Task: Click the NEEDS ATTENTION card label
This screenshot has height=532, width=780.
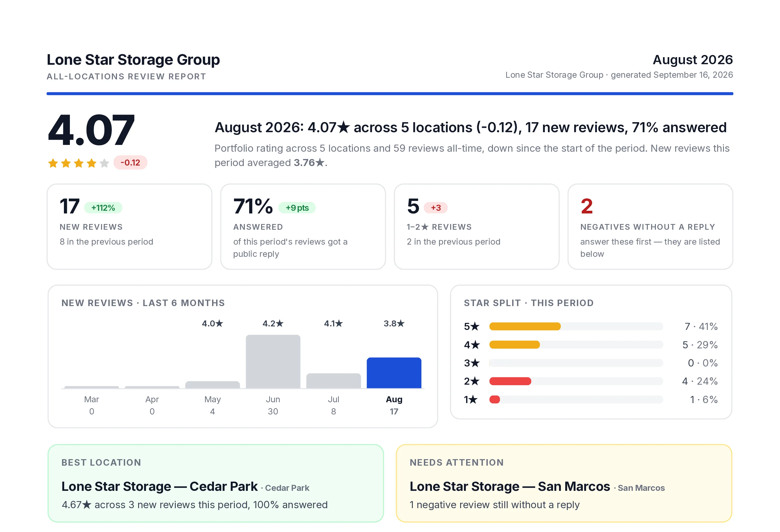Action: (456, 463)
